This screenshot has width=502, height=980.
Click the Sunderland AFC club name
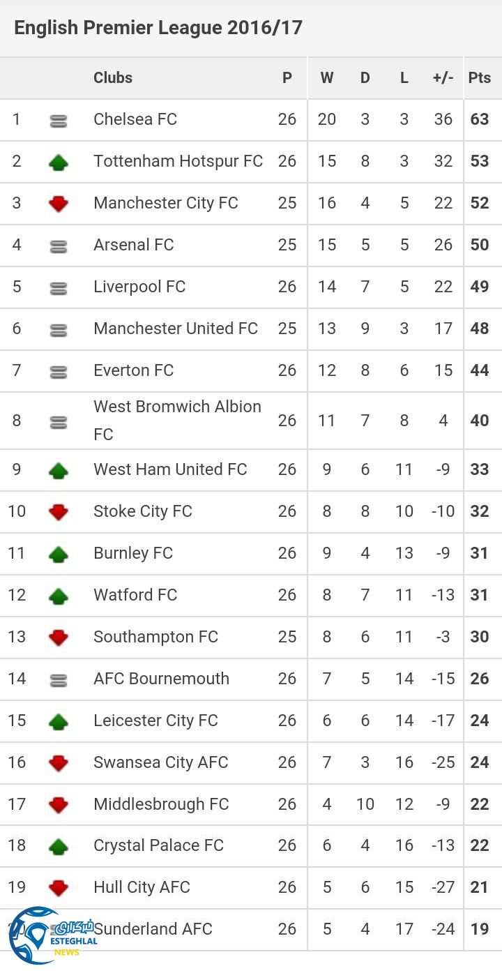pos(153,929)
